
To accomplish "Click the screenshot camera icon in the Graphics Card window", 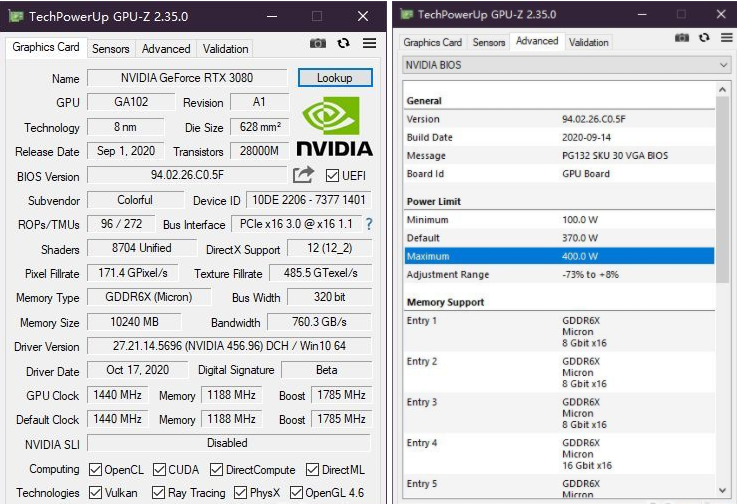I will pos(318,44).
